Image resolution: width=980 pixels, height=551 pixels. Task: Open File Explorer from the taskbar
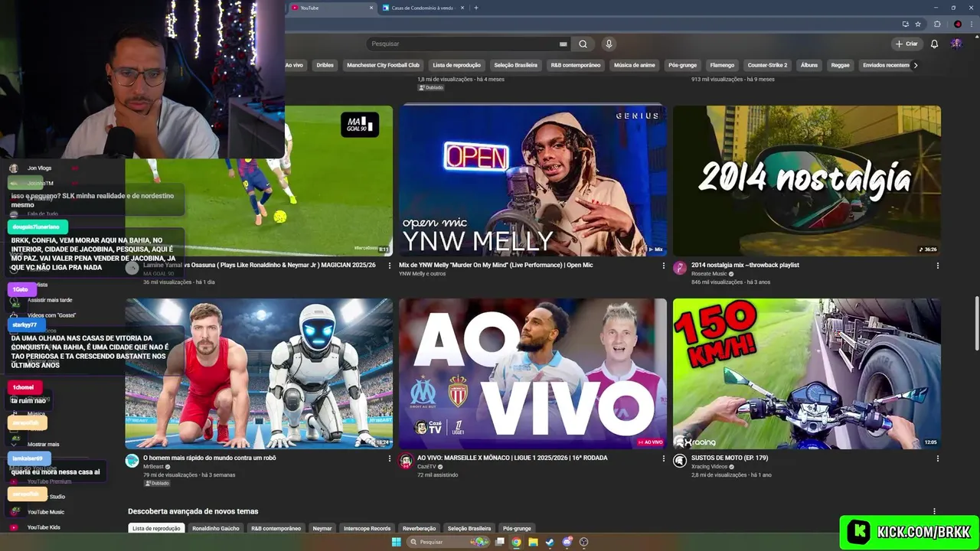tap(533, 542)
